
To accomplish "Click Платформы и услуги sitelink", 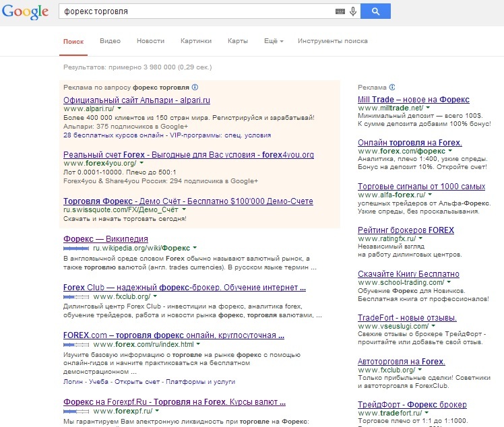I will tap(201, 382).
